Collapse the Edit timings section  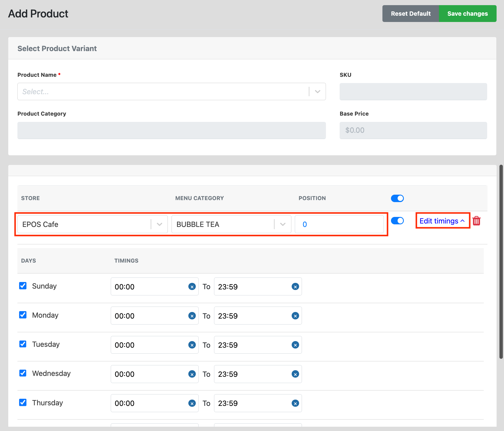442,221
